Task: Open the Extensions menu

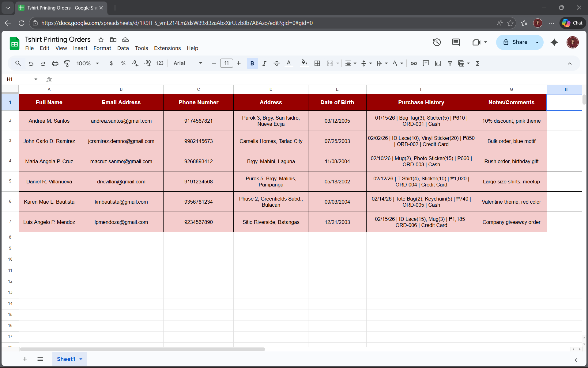Action: [167, 48]
